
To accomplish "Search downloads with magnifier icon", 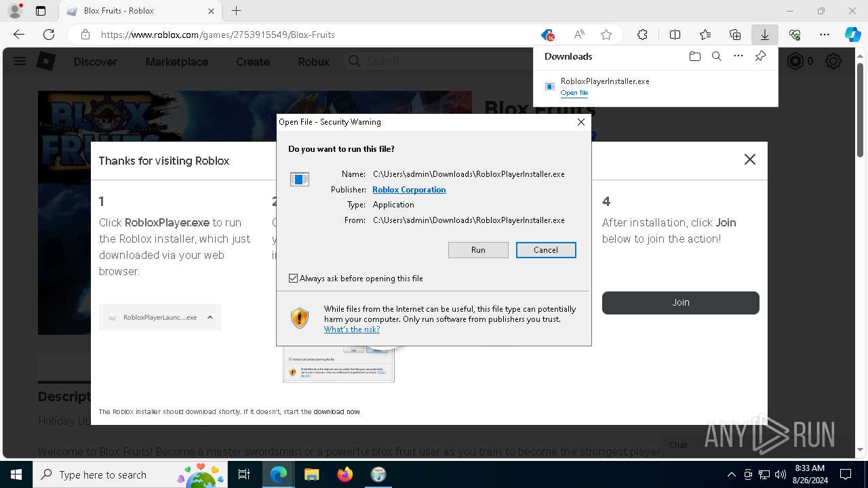I will point(716,56).
